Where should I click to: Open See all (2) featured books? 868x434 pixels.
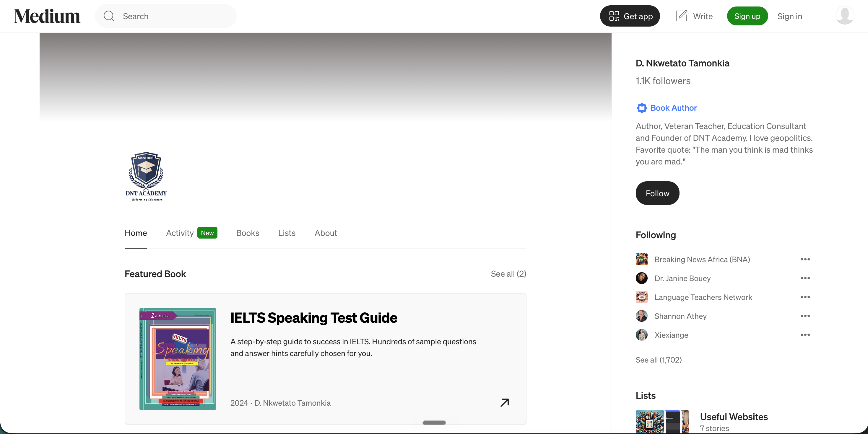pyautogui.click(x=508, y=273)
